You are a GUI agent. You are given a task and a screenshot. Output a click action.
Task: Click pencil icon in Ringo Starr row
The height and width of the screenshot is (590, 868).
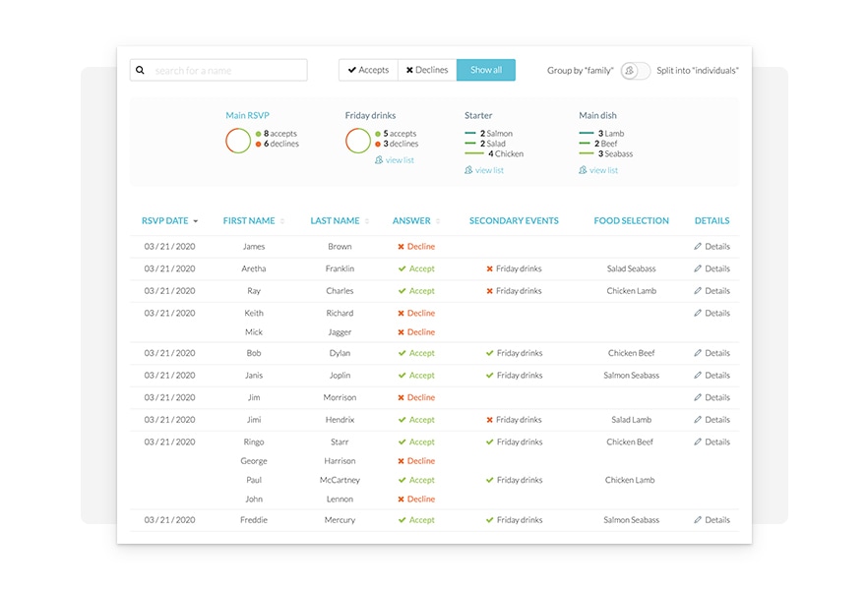[698, 442]
